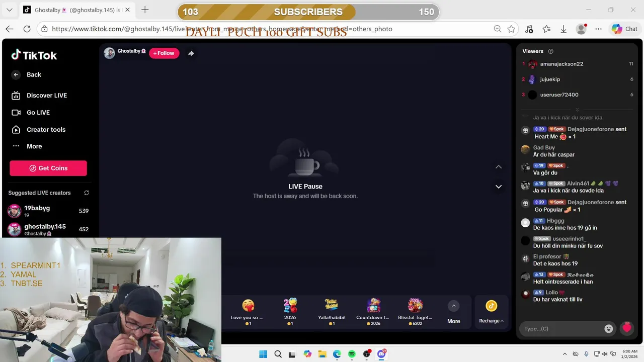Screen dimensions: 644x362
Task: Open Windows Start menu
Action: (263, 354)
